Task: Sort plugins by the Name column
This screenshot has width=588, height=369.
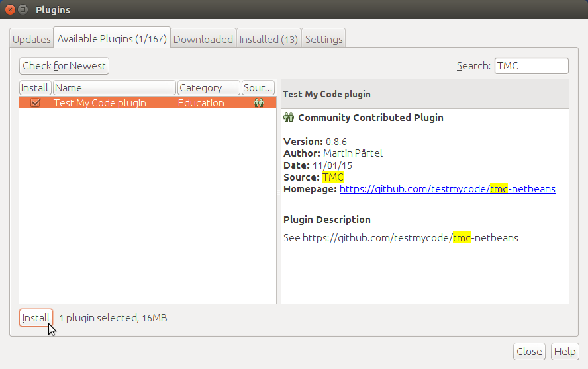Action: click(115, 88)
